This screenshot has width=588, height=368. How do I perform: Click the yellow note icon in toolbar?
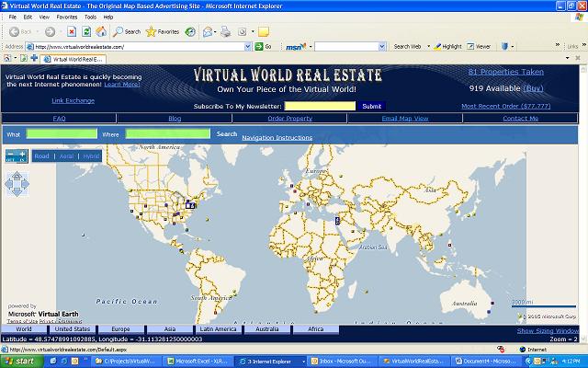pyautogui.click(x=264, y=32)
